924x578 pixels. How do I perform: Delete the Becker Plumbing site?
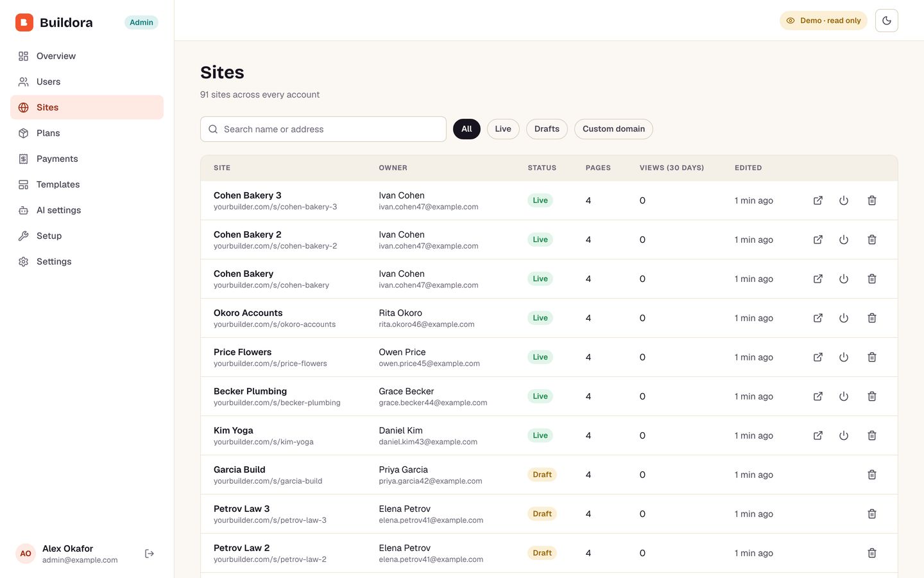point(872,396)
